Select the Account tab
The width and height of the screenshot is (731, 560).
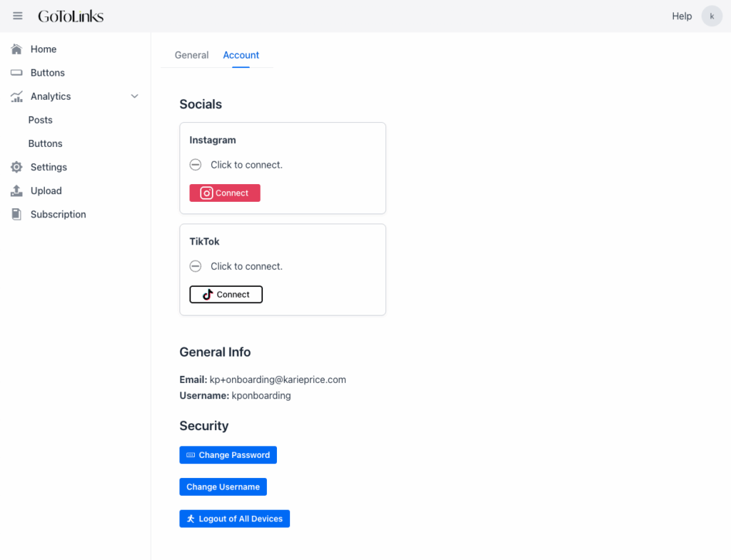[x=241, y=55]
